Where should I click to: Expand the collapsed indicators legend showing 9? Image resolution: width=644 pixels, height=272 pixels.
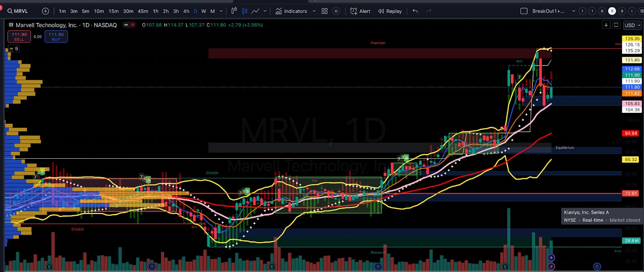click(14, 48)
